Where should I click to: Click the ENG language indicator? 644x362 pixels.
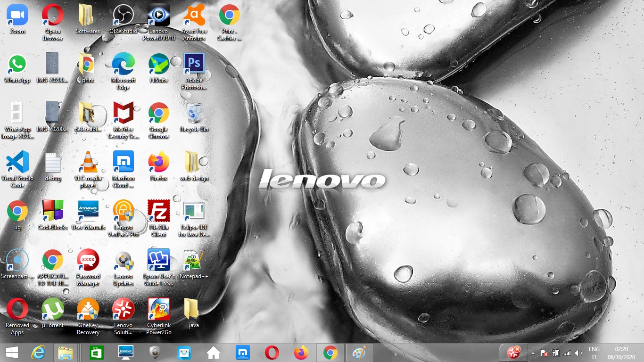pyautogui.click(x=594, y=349)
